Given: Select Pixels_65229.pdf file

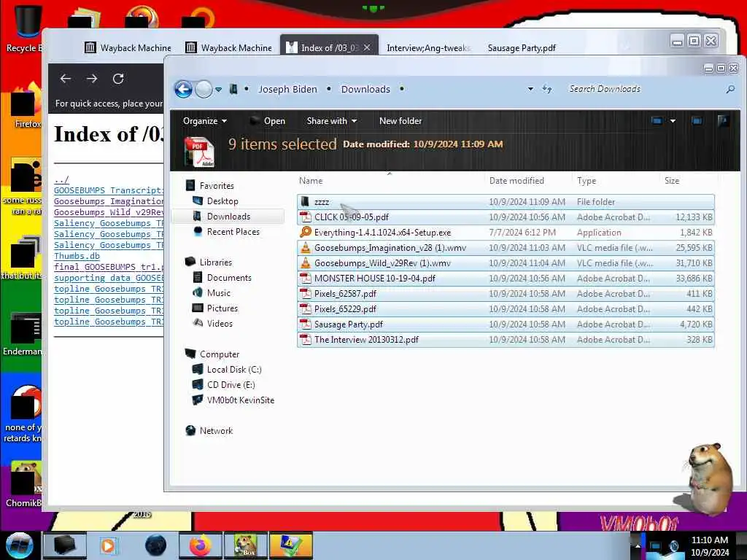Looking at the screenshot, I should [x=506, y=309].
